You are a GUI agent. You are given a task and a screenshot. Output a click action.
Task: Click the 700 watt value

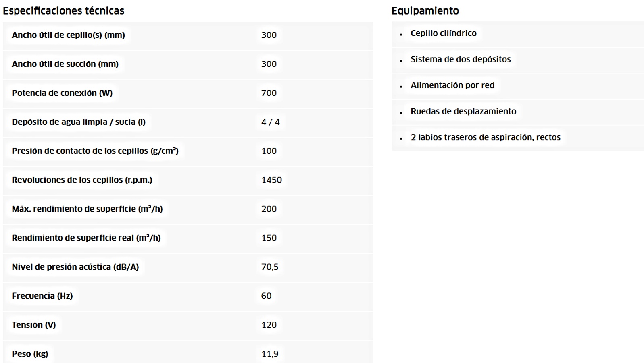pyautogui.click(x=269, y=93)
